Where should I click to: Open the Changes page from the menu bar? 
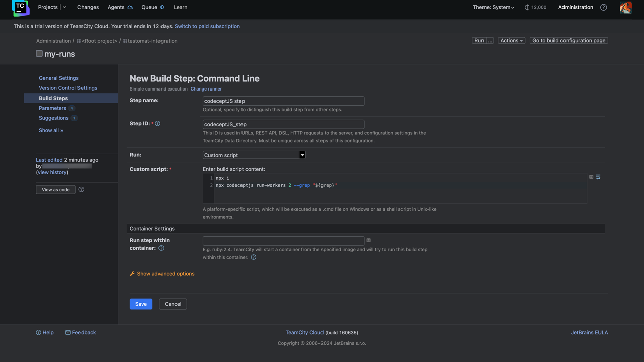(x=88, y=7)
